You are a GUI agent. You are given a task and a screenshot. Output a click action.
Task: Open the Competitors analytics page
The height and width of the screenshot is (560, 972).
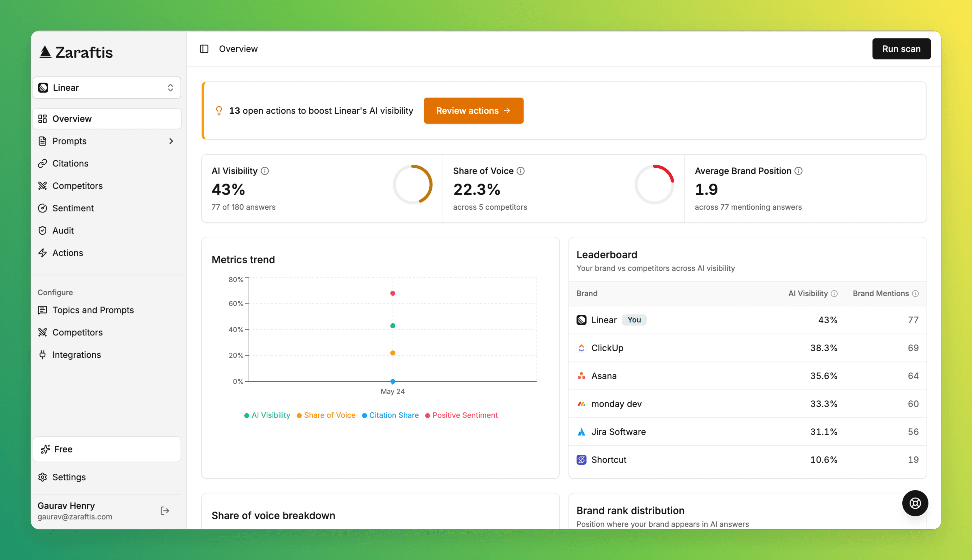107,186
